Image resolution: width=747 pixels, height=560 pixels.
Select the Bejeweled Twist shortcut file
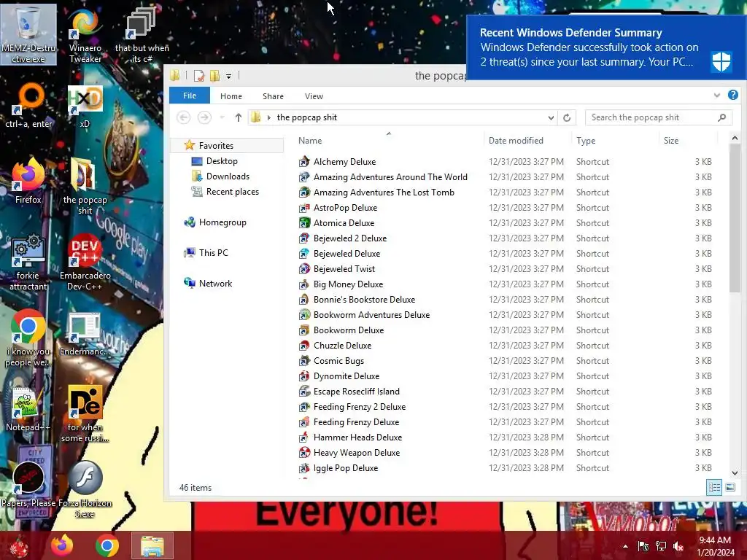(344, 269)
